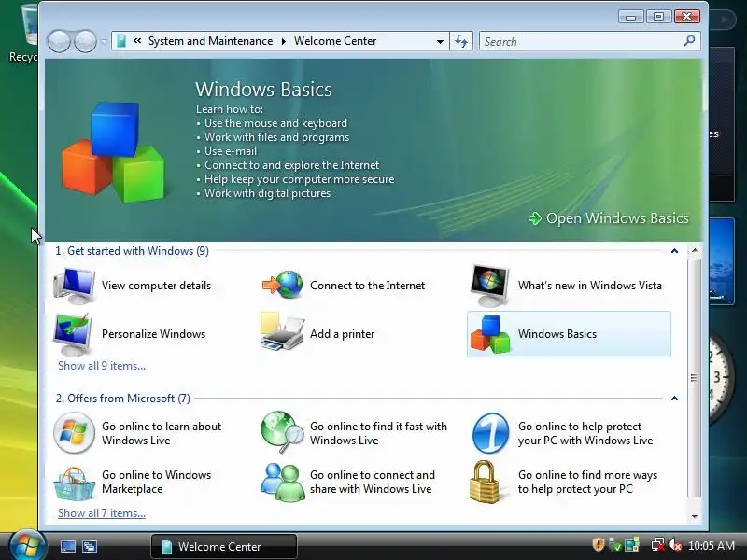
Task: Open the Windows Live OneCare protect icon
Action: (491, 433)
